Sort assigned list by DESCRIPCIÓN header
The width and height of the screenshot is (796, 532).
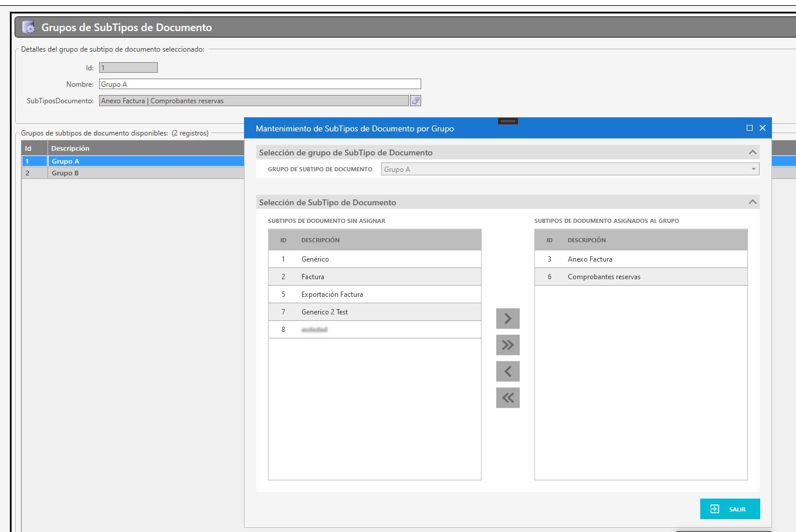587,240
